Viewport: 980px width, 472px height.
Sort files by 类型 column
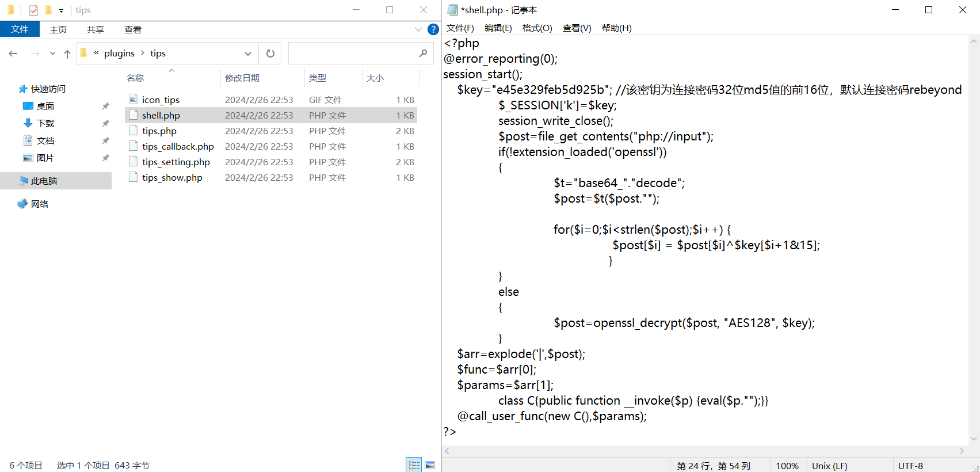pos(318,78)
